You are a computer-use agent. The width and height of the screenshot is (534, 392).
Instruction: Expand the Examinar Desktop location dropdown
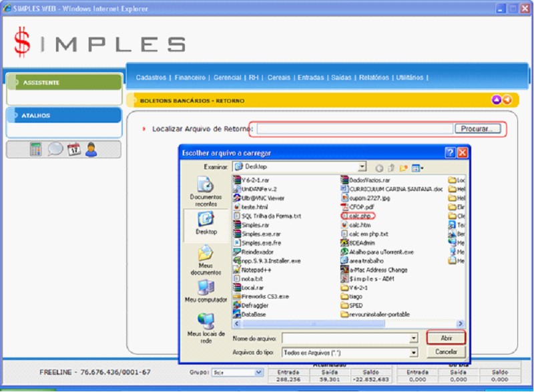click(362, 166)
